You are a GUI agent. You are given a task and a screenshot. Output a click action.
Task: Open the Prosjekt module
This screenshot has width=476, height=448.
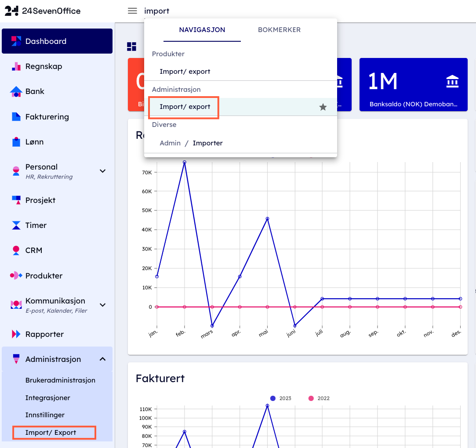click(x=40, y=200)
